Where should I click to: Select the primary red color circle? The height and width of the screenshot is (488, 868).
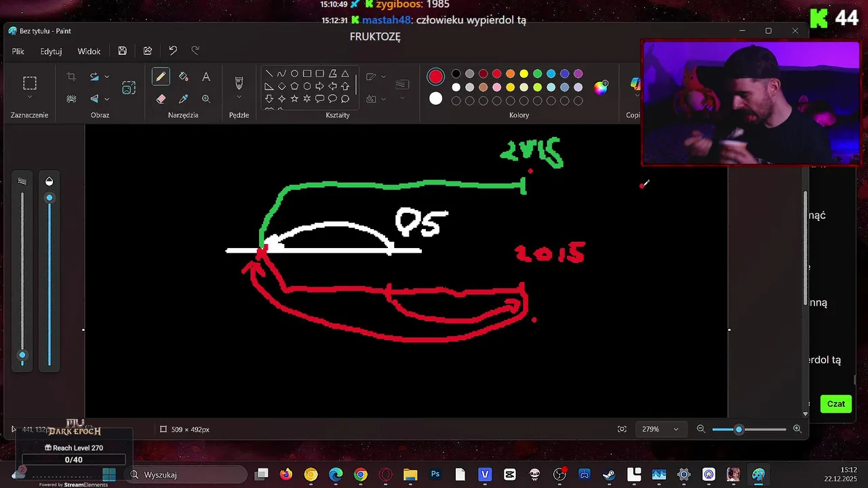point(435,77)
